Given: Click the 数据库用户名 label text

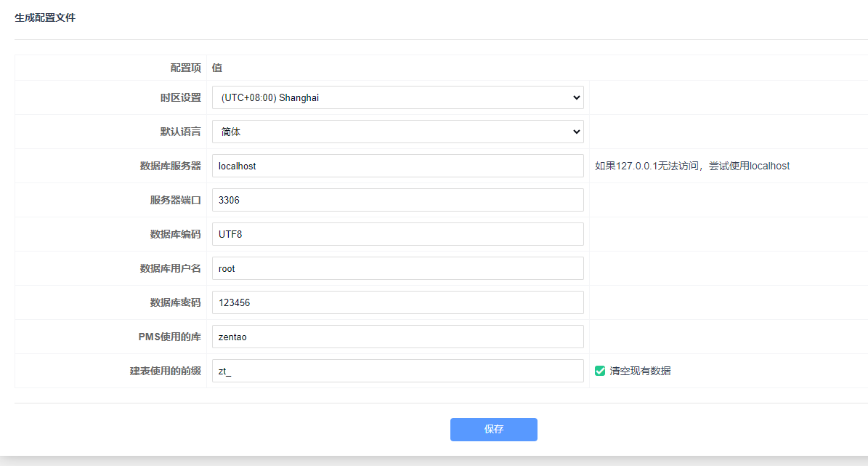Looking at the screenshot, I should [x=170, y=268].
